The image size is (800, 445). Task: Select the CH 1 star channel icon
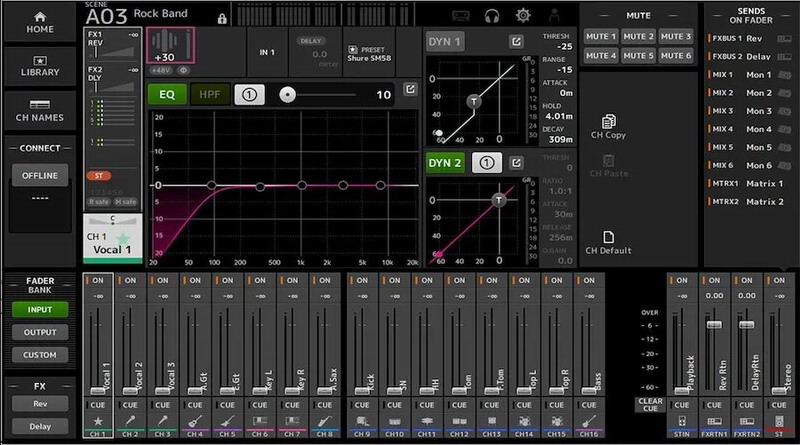click(98, 422)
